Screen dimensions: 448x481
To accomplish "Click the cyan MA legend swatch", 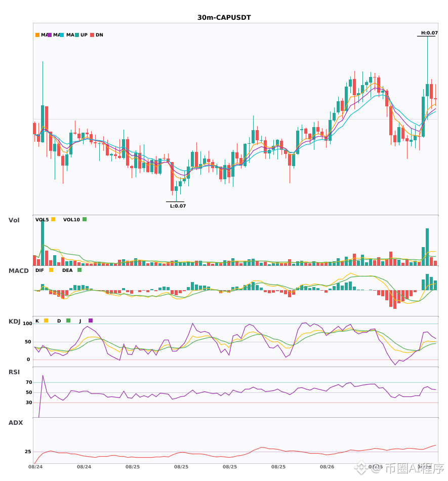I will (x=62, y=35).
